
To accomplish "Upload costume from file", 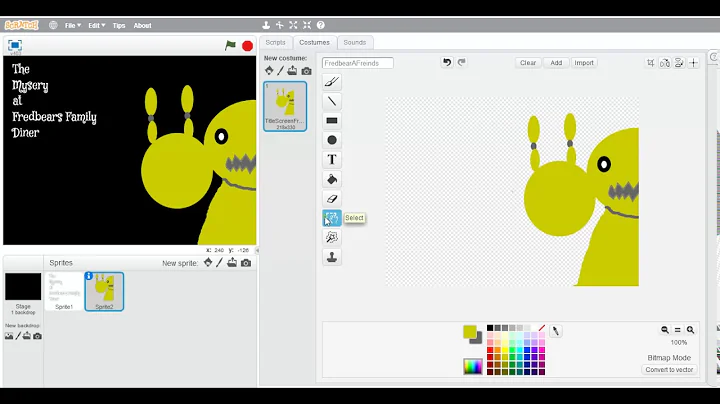I will [292, 71].
